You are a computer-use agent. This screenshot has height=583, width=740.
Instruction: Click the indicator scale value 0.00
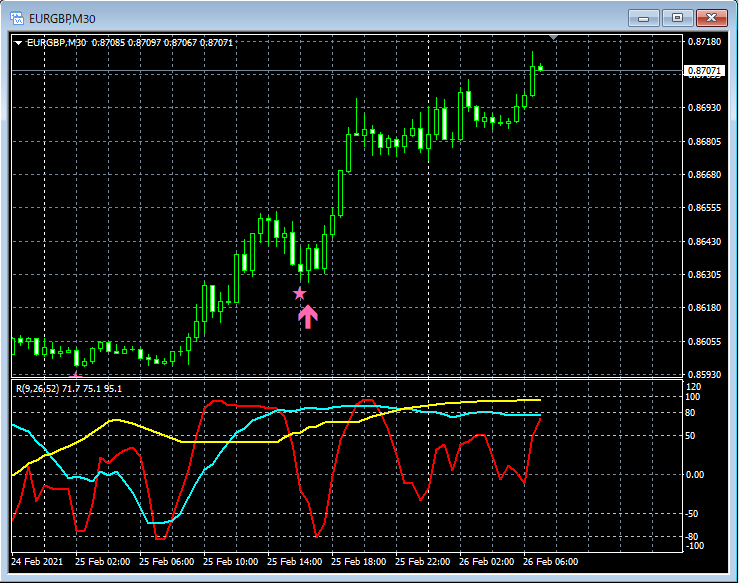pyautogui.click(x=695, y=474)
